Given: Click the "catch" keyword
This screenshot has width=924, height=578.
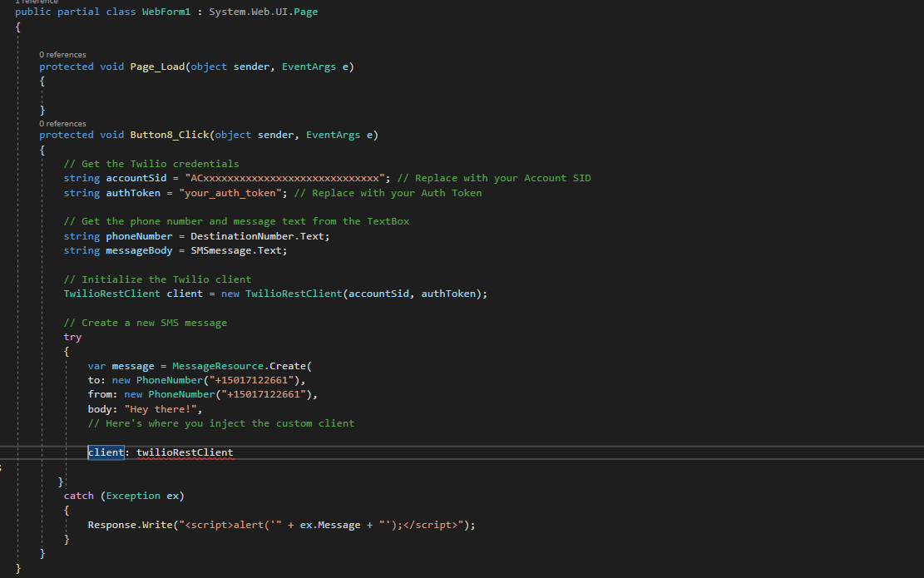Looking at the screenshot, I should tap(78, 496).
